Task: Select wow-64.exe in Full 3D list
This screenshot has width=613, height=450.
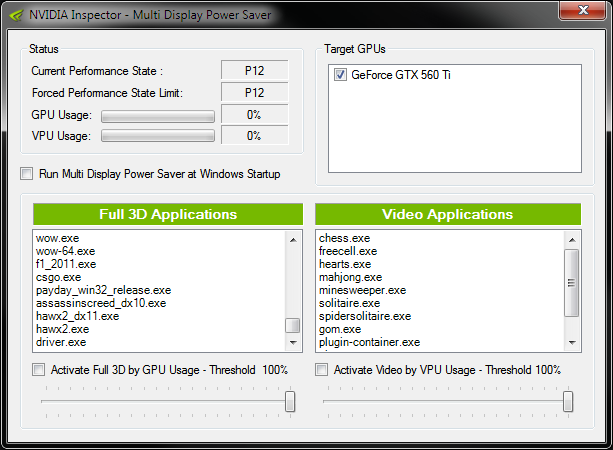Action: tap(66, 251)
